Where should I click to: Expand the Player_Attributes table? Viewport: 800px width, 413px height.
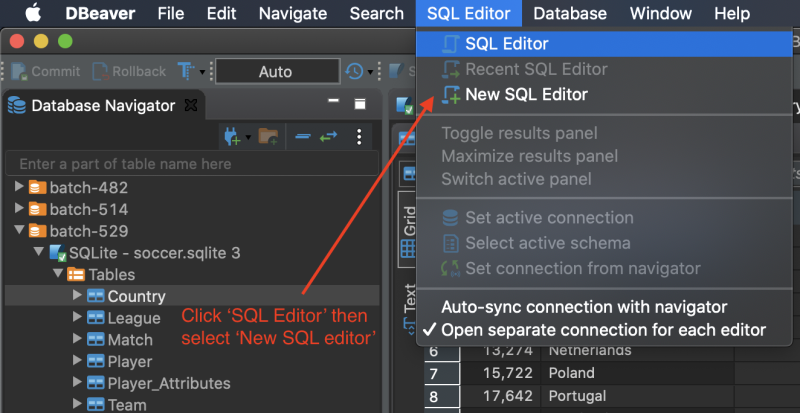pos(77,383)
